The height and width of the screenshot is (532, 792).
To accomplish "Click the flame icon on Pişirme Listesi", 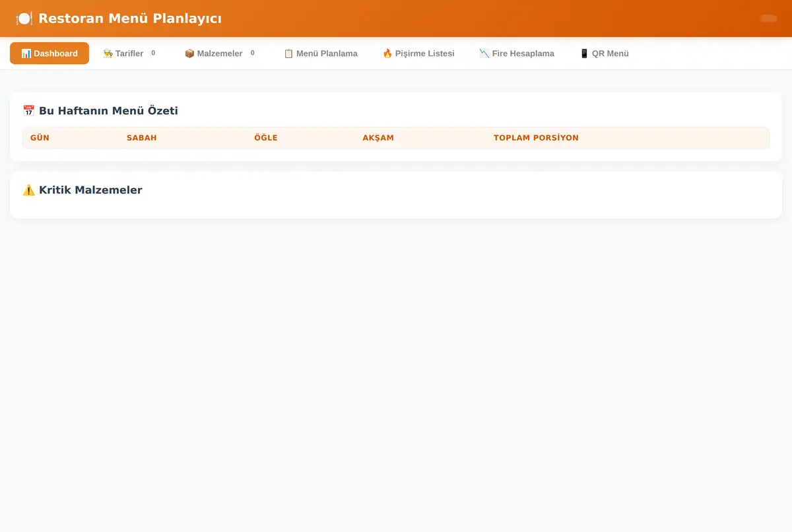I will click(x=387, y=53).
